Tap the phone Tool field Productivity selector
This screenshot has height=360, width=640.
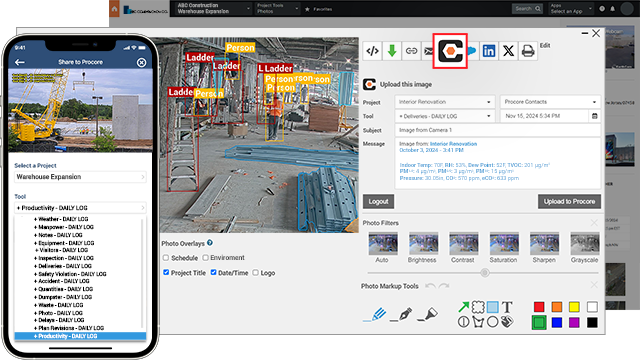(x=80, y=208)
